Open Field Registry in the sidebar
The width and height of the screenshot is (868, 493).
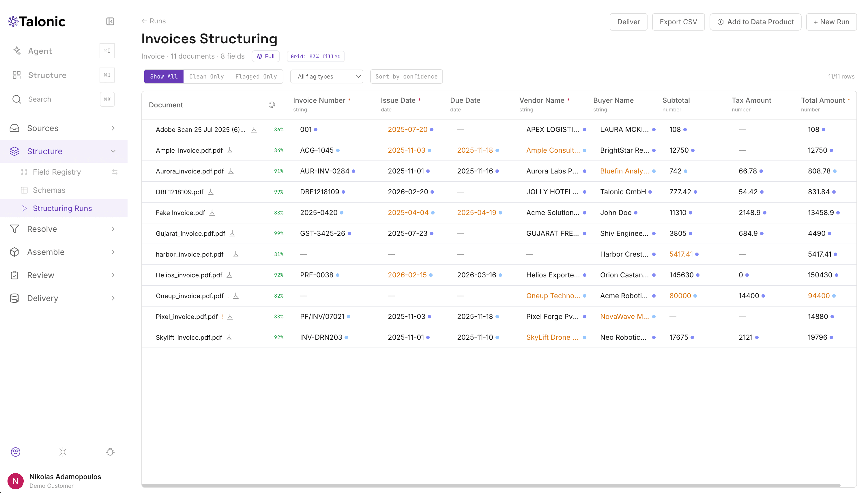[x=57, y=172]
